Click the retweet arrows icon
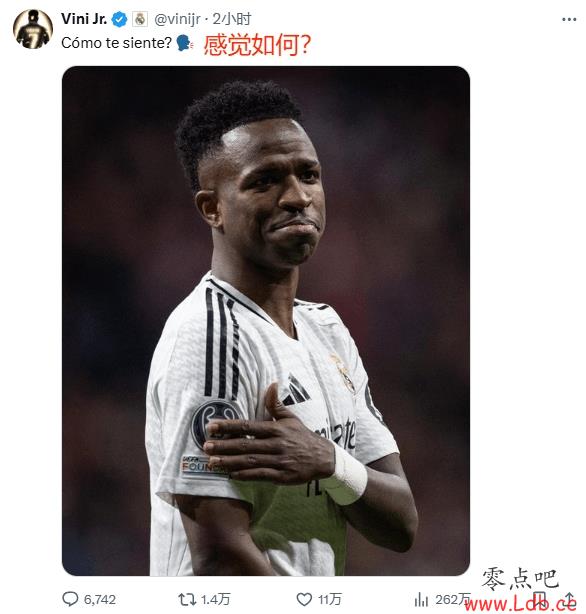Viewport: 586px width, 614px height. coord(187,599)
